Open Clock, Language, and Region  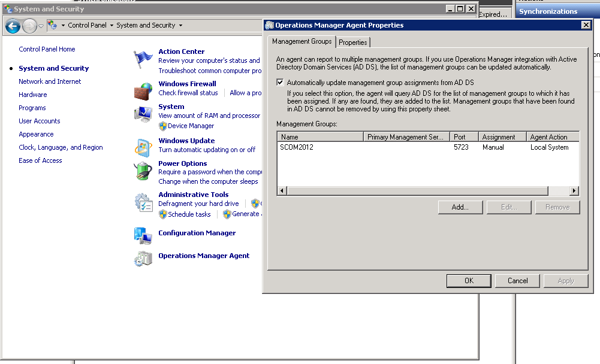click(61, 147)
